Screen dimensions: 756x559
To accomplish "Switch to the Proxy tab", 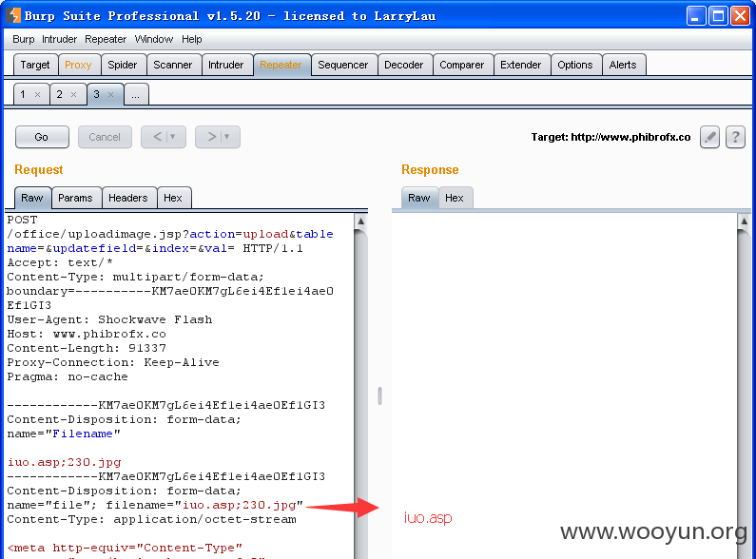I will point(78,65).
